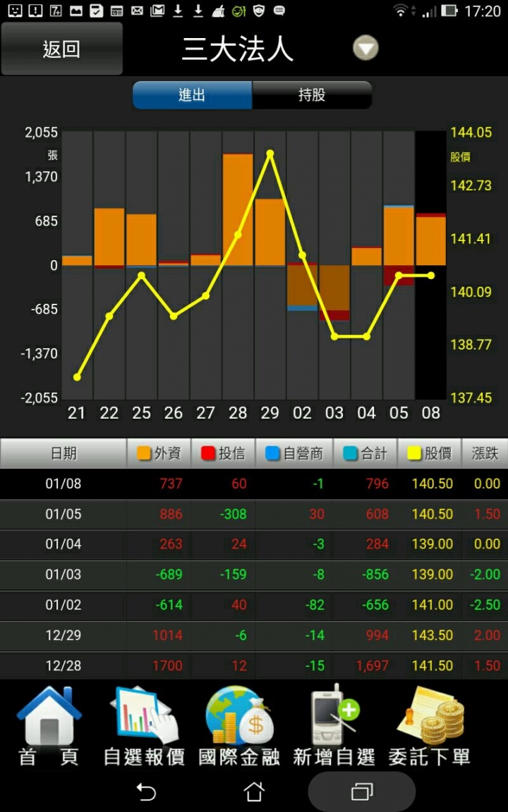Screen dimensions: 508x812
Task: Tap the 投信 red legend swatch
Action: (x=208, y=454)
